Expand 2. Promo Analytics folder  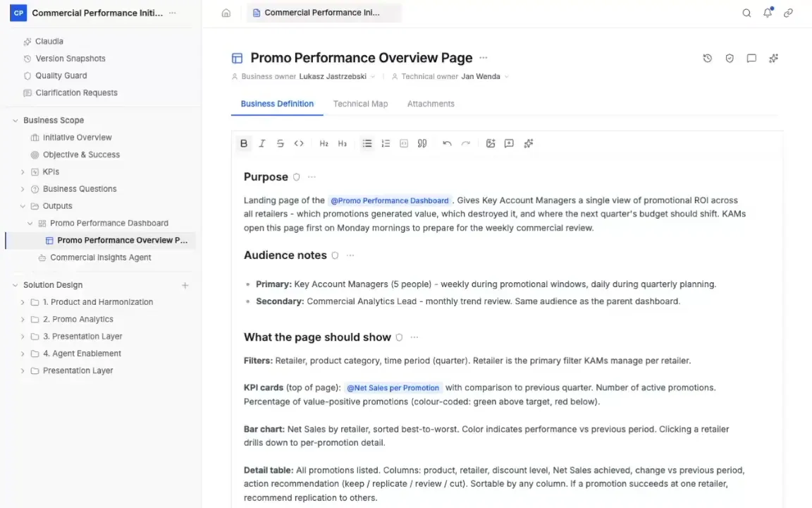point(23,320)
